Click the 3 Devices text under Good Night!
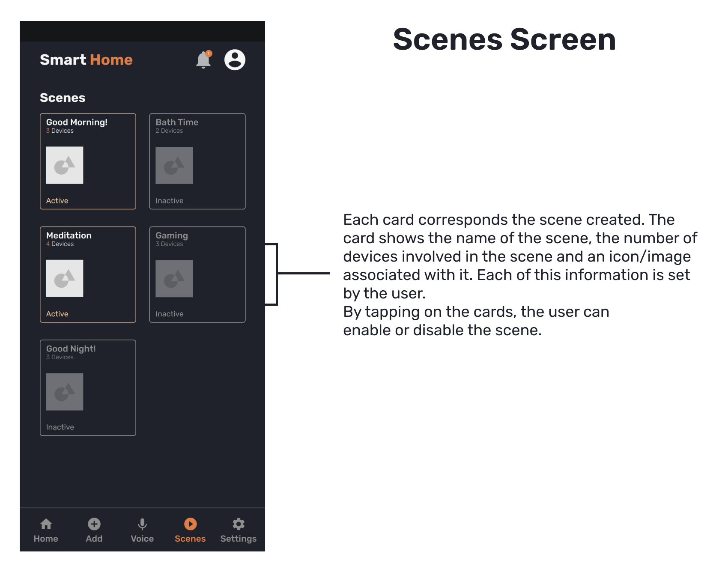 (60, 357)
